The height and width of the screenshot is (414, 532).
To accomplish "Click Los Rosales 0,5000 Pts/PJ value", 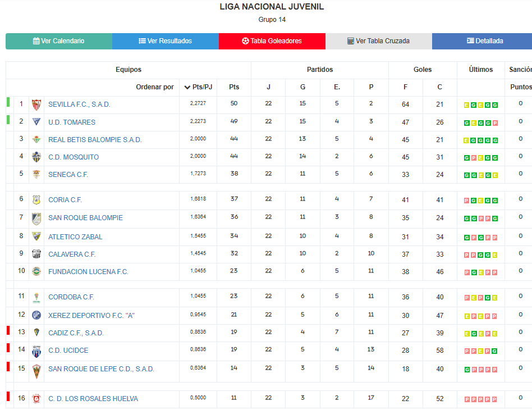I will tap(198, 397).
